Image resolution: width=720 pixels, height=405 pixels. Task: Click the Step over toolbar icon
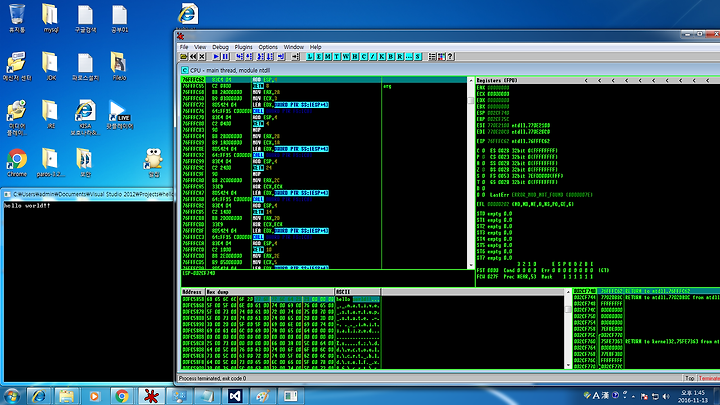(248, 56)
